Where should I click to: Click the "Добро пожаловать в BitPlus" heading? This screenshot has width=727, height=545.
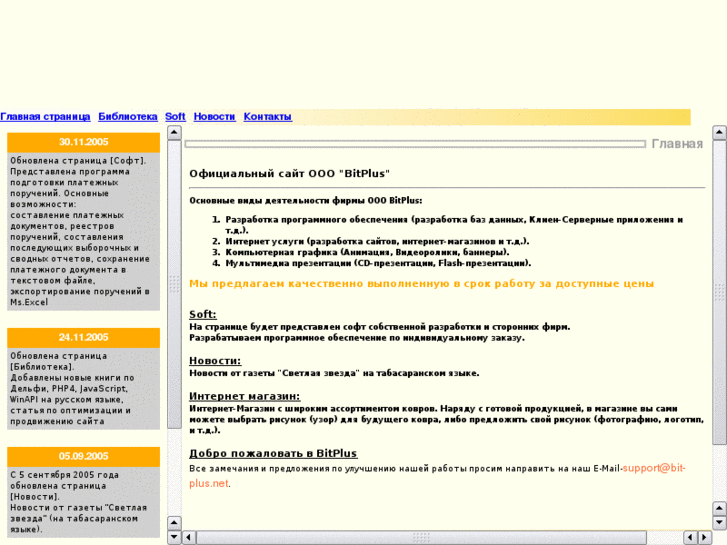273,453
